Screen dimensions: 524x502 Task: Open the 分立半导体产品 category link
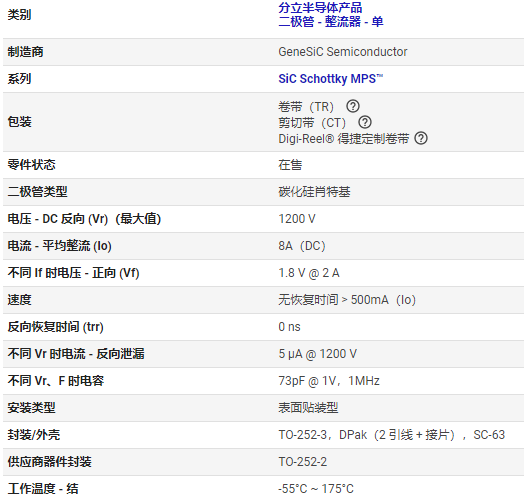pyautogui.click(x=320, y=8)
